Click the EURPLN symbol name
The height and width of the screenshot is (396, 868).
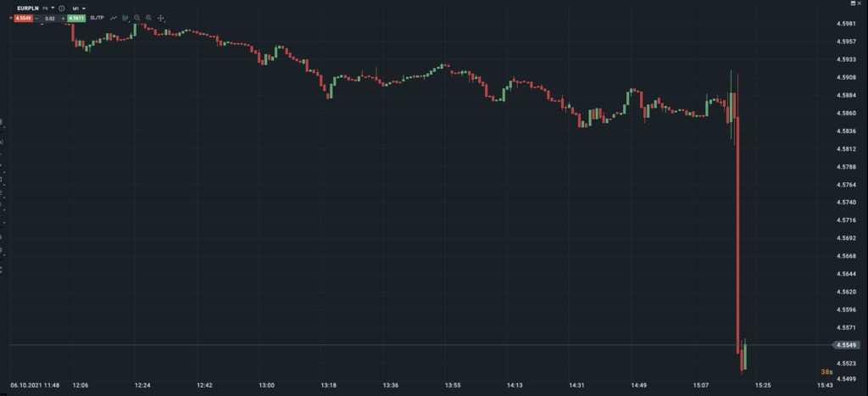(28, 8)
